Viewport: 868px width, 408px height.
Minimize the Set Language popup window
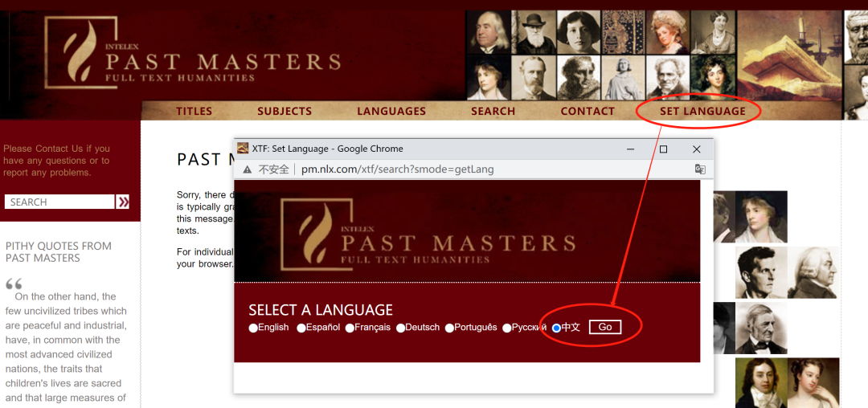tap(630, 149)
